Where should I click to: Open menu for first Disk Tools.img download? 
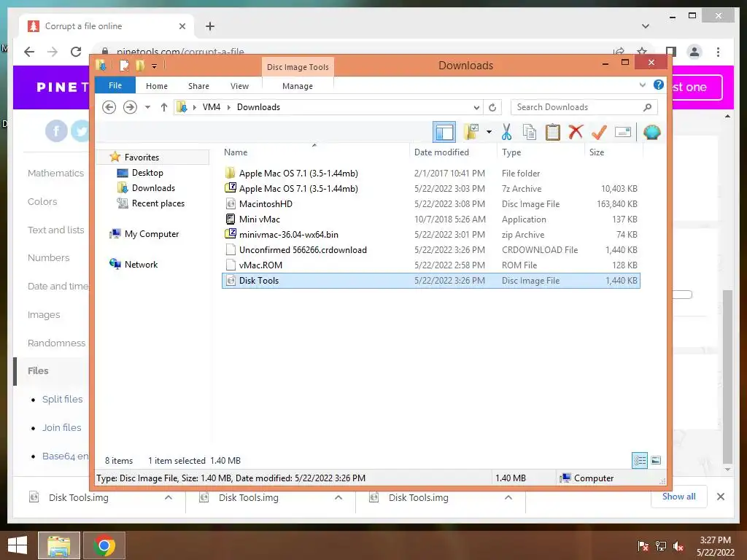coord(169,497)
